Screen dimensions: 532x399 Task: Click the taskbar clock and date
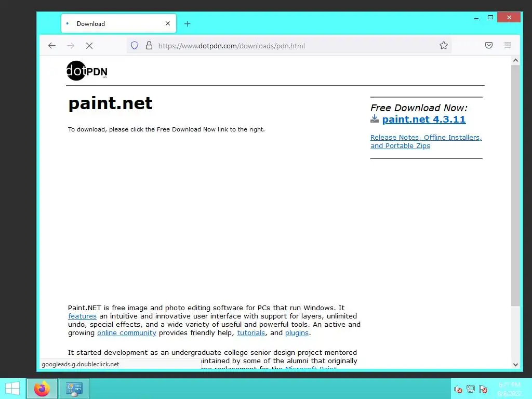pos(509,389)
